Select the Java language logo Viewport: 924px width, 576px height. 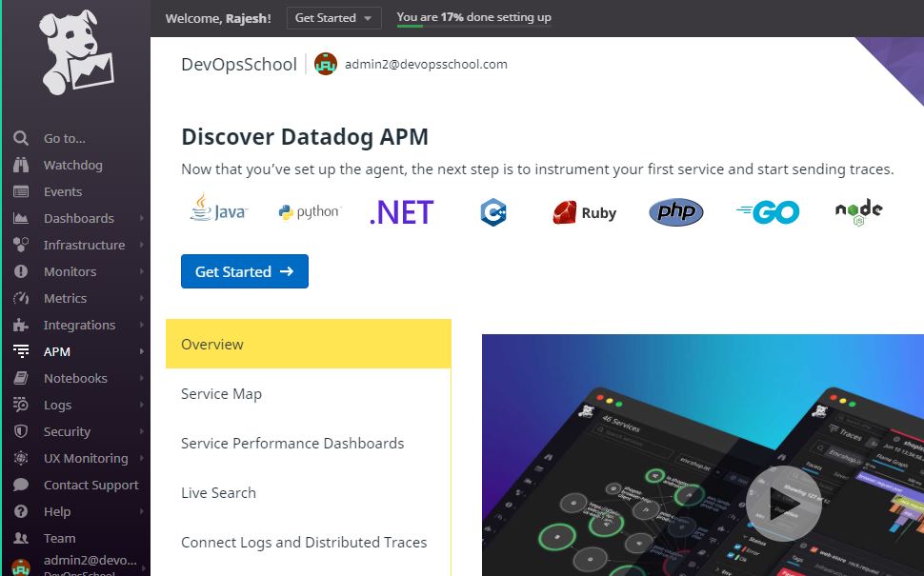218,211
